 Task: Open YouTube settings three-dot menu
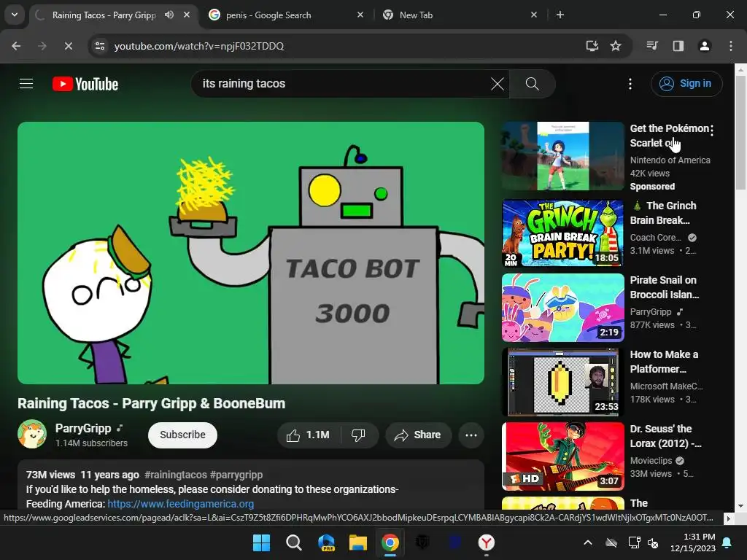coord(630,84)
